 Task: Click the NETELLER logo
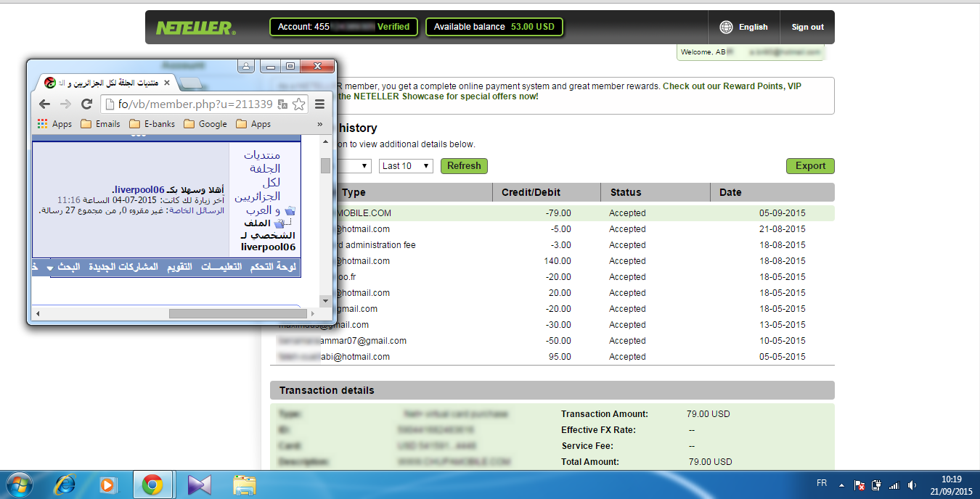195,28
